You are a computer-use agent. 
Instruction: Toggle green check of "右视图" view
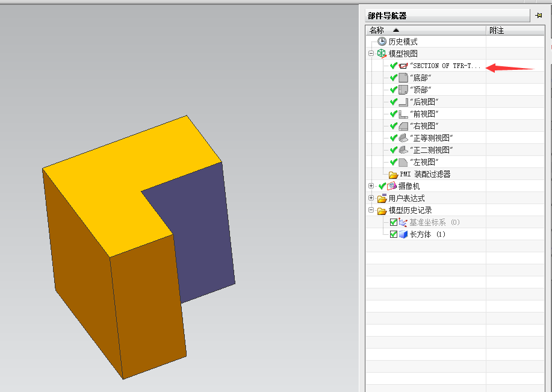pyautogui.click(x=394, y=126)
